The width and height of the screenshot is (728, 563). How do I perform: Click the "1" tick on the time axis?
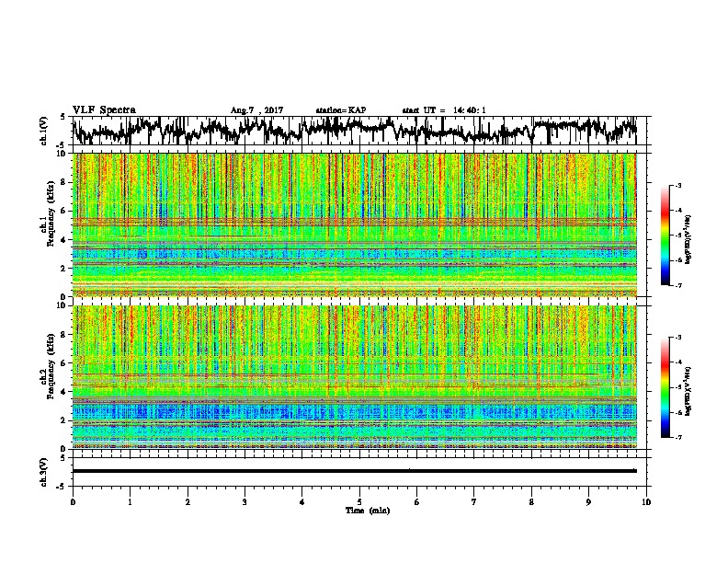point(130,502)
